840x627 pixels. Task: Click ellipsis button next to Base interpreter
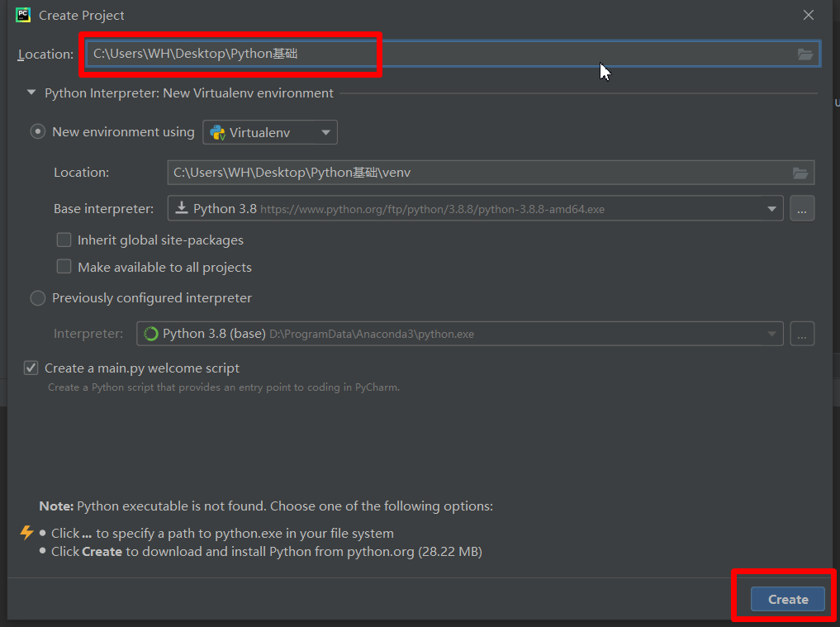[802, 208]
